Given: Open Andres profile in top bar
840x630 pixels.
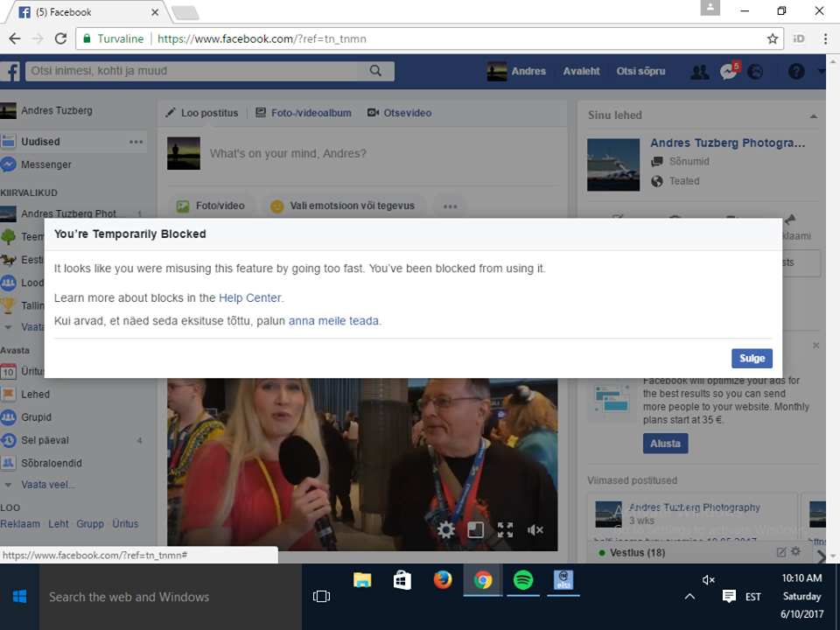Looking at the screenshot, I should tap(516, 71).
